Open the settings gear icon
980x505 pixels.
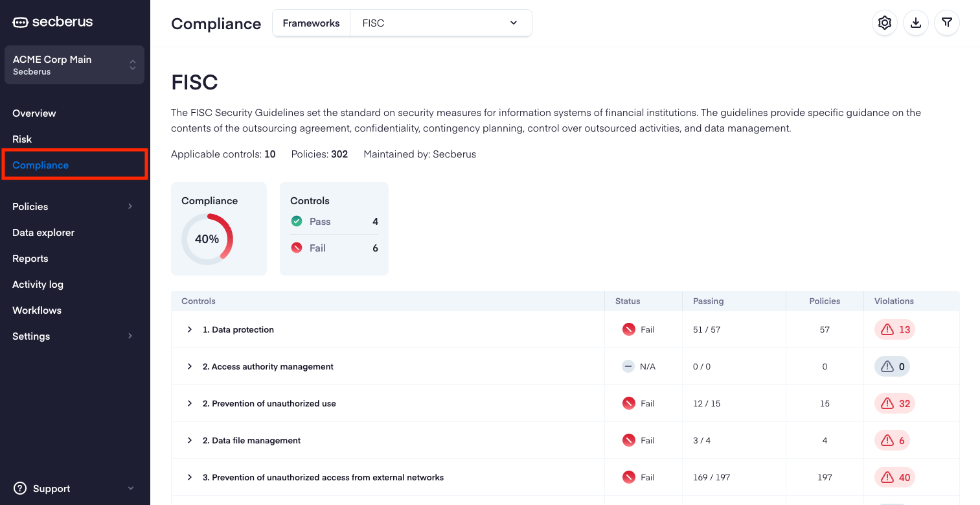click(x=885, y=23)
